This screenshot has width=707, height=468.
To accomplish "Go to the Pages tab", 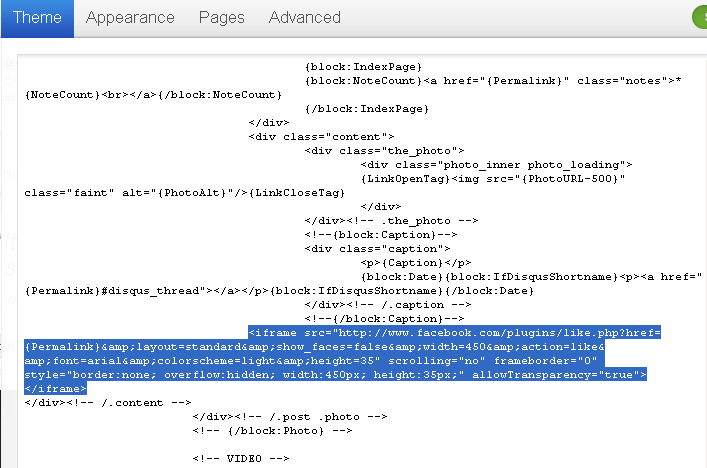I will 221,18.
